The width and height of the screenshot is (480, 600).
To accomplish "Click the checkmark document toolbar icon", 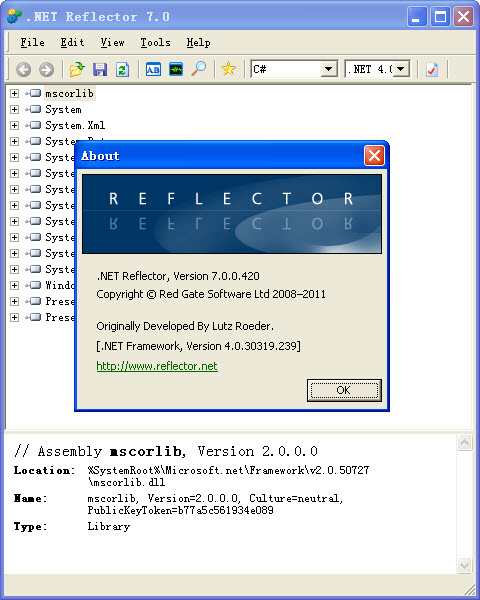I will [432, 70].
